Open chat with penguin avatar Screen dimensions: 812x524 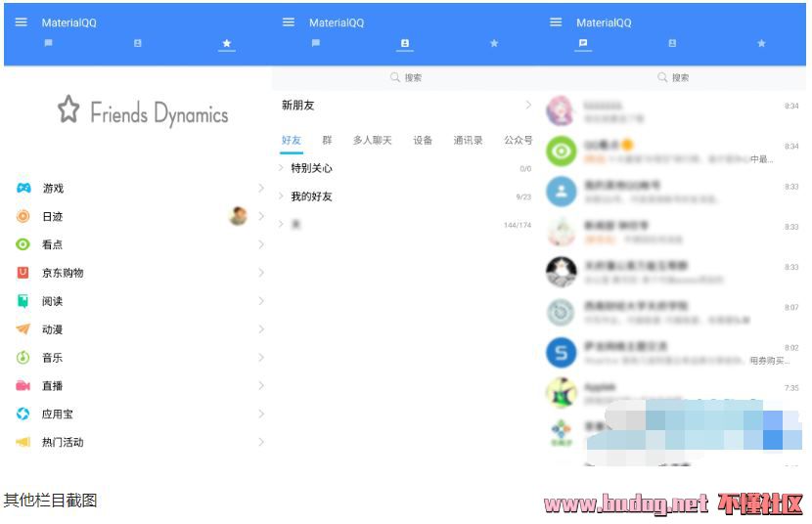[x=673, y=272]
